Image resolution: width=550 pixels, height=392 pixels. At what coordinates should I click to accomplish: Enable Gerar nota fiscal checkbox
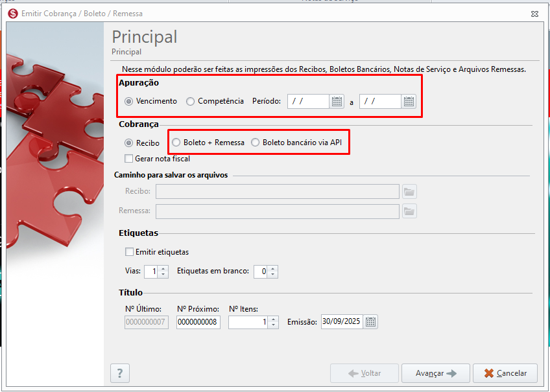(158, 159)
